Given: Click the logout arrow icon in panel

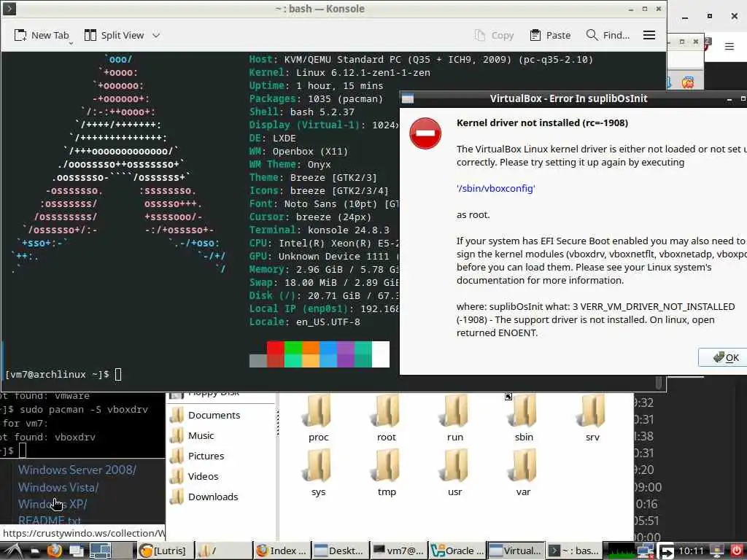Looking at the screenshot, I should click(x=665, y=551).
